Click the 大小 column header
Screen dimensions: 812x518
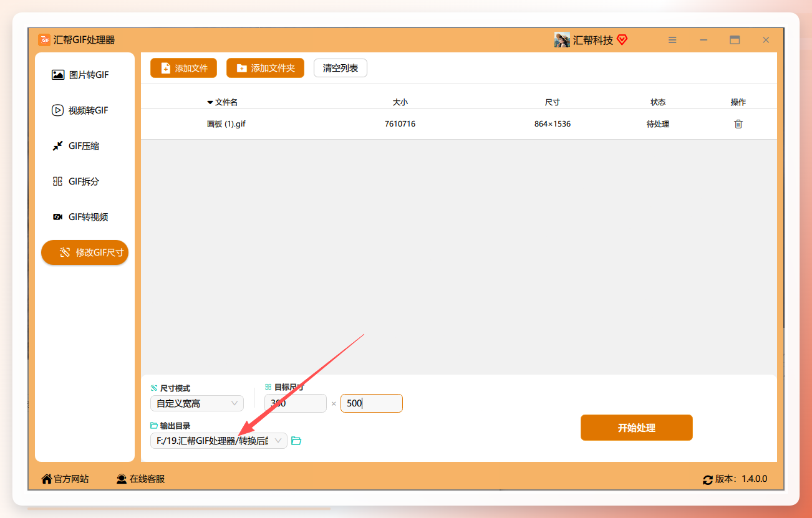400,102
